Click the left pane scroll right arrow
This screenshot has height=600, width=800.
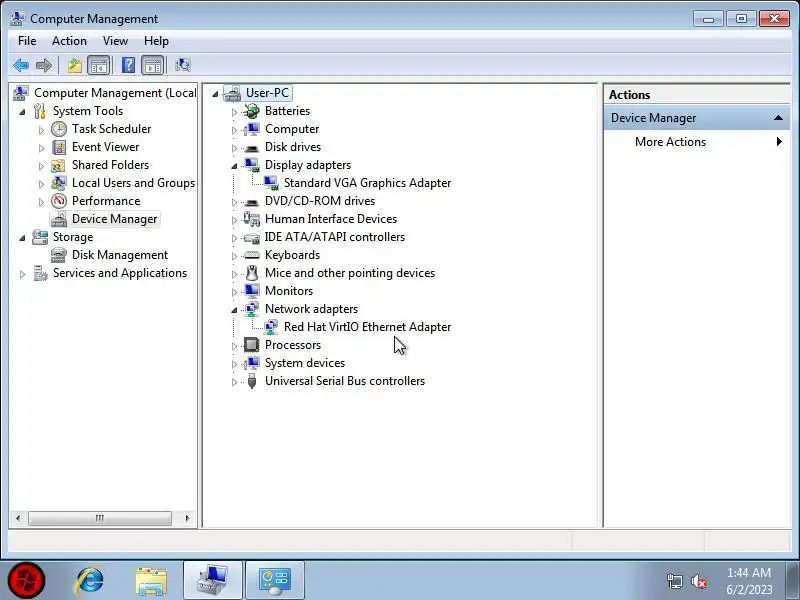187,518
